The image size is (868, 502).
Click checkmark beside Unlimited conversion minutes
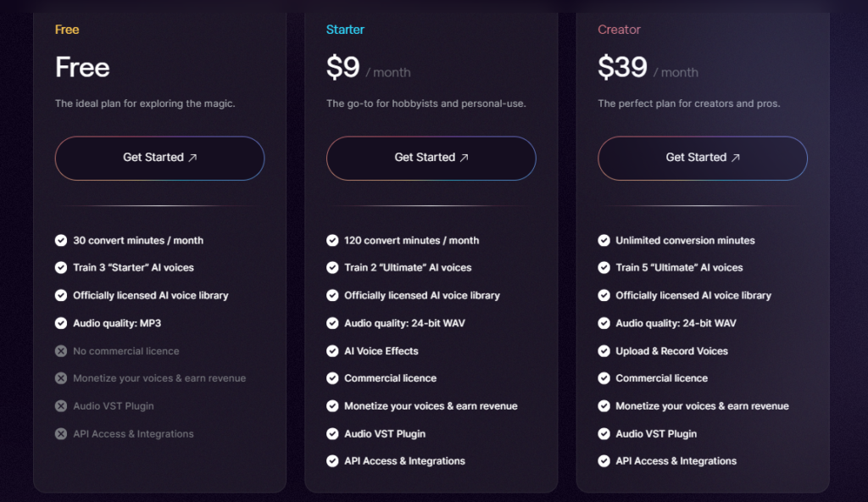coord(604,241)
